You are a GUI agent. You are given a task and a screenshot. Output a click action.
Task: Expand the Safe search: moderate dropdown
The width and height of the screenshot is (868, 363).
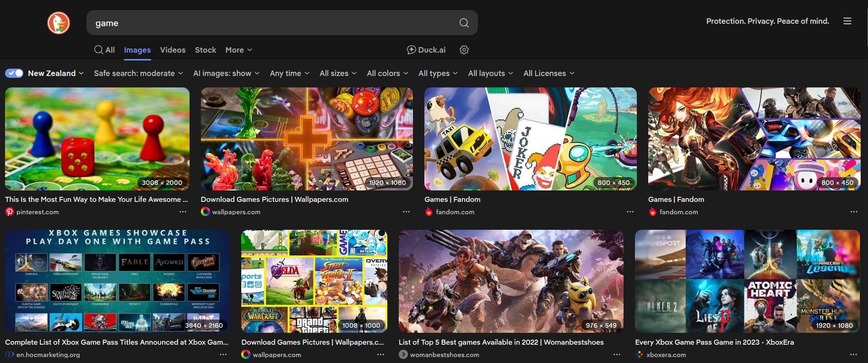click(138, 73)
